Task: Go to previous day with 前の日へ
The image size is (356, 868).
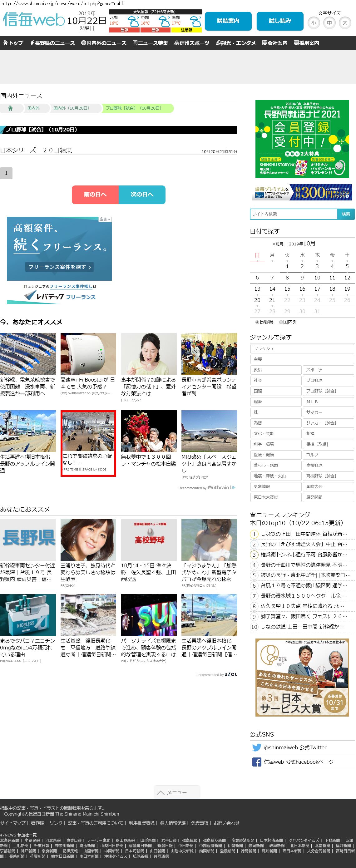Action: tap(95, 195)
